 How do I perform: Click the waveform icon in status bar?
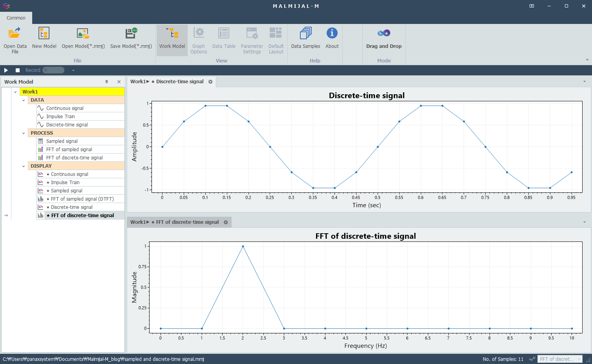tap(532, 359)
